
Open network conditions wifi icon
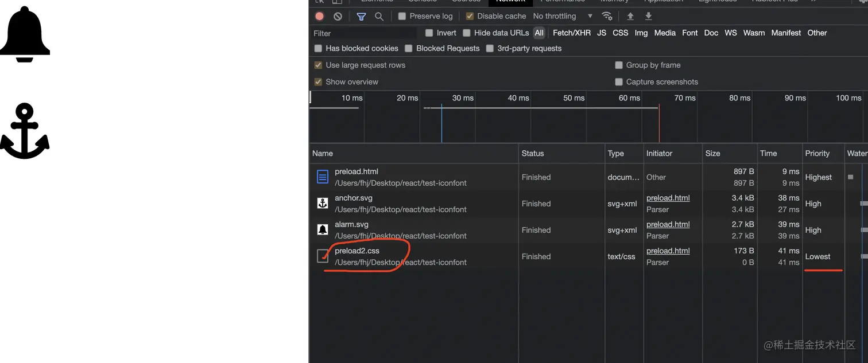click(607, 16)
